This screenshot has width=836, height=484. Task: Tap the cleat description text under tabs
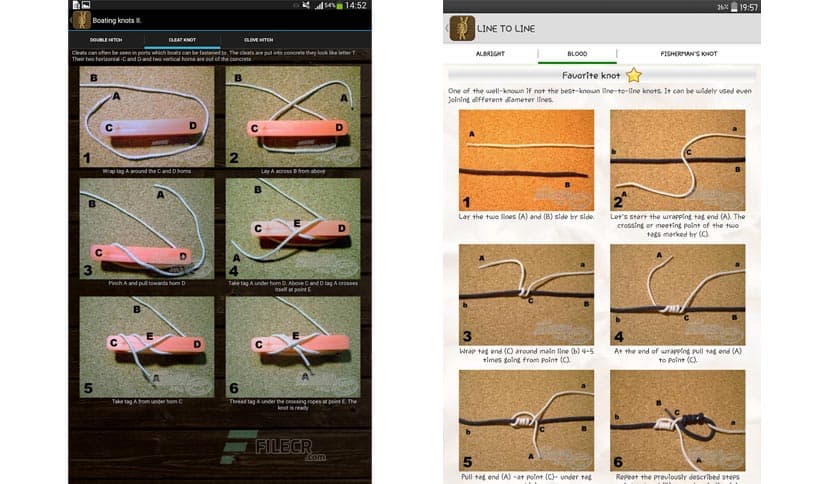coord(213,56)
